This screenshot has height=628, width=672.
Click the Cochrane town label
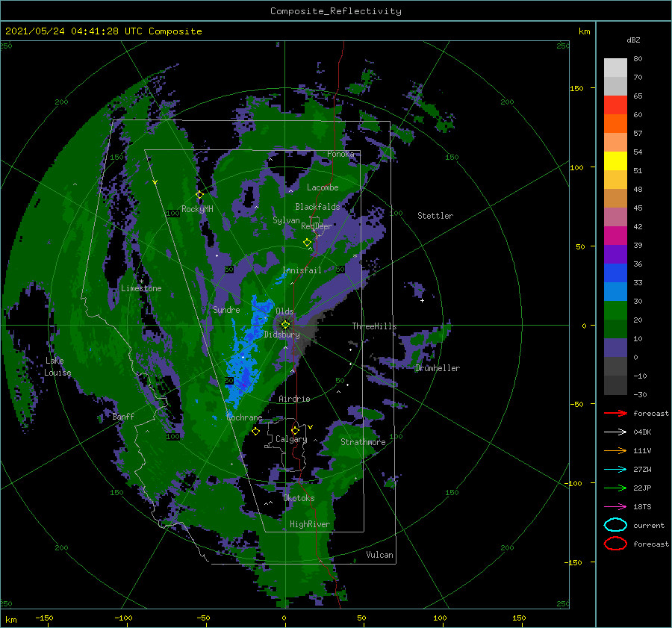click(x=244, y=417)
